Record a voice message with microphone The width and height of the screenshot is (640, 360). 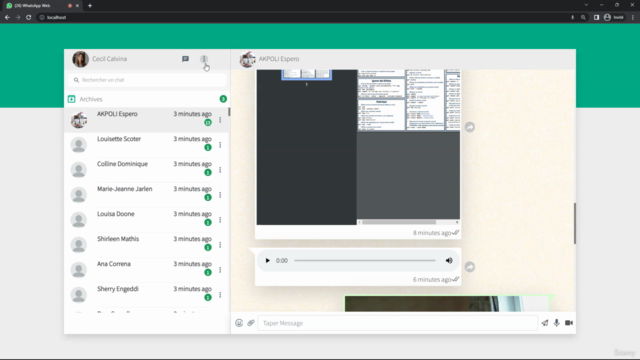[x=557, y=323]
